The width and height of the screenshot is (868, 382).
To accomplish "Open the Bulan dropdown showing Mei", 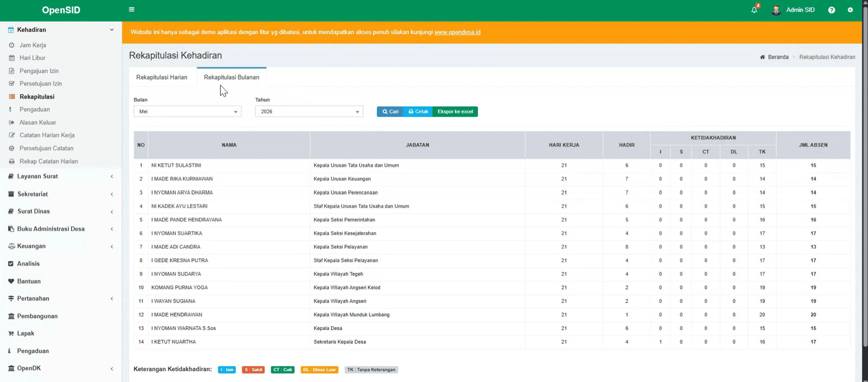I will point(187,111).
